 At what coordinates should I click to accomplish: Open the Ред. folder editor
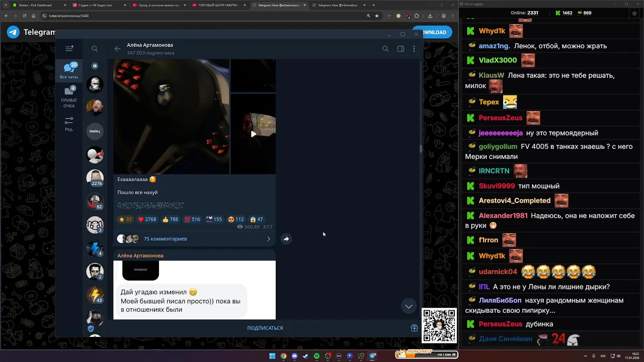[69, 124]
